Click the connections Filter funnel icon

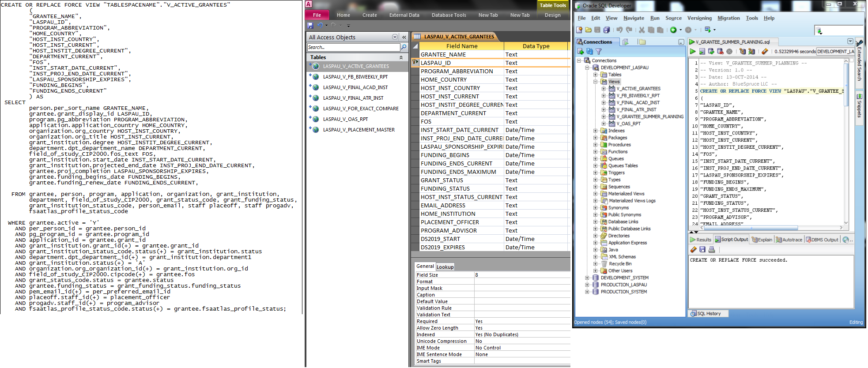click(x=599, y=52)
